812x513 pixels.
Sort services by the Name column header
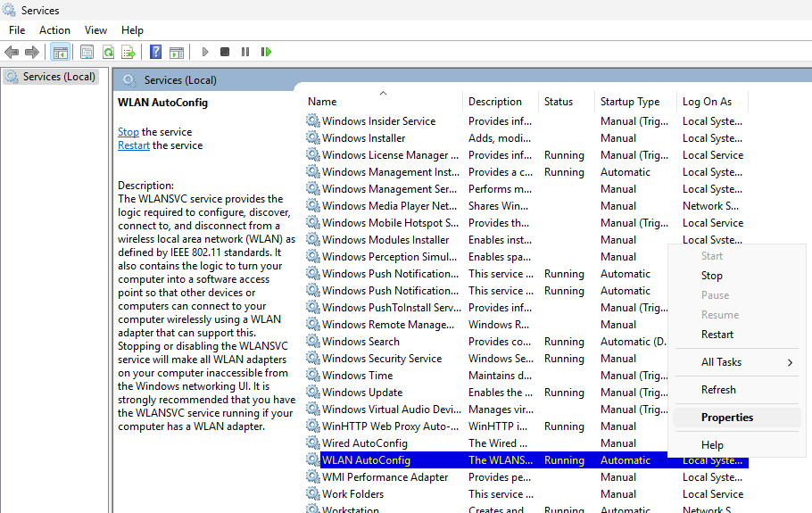(x=323, y=102)
